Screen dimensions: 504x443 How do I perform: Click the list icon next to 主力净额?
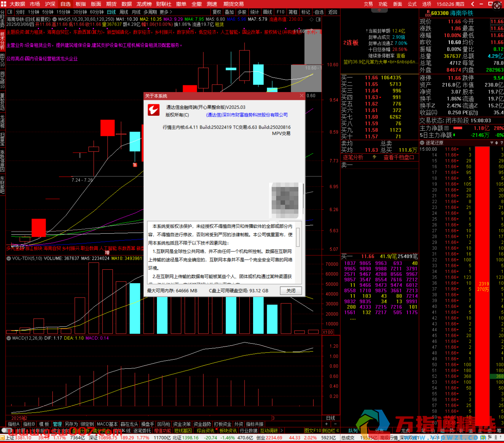tap(446, 128)
